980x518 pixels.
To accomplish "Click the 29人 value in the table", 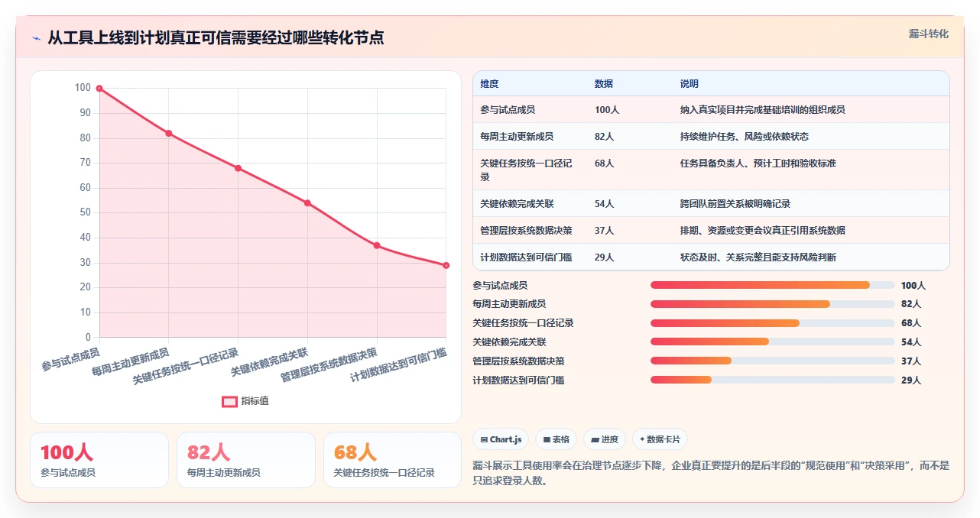I will pyautogui.click(x=605, y=257).
